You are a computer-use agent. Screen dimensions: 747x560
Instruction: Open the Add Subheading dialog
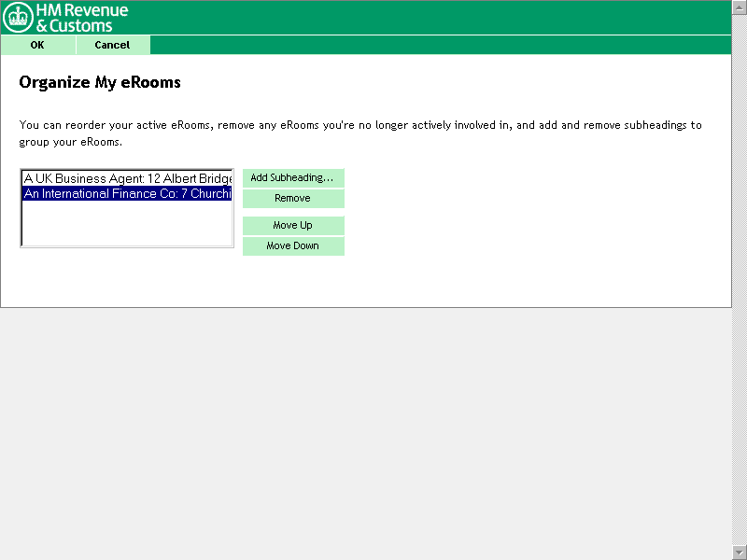(x=293, y=178)
